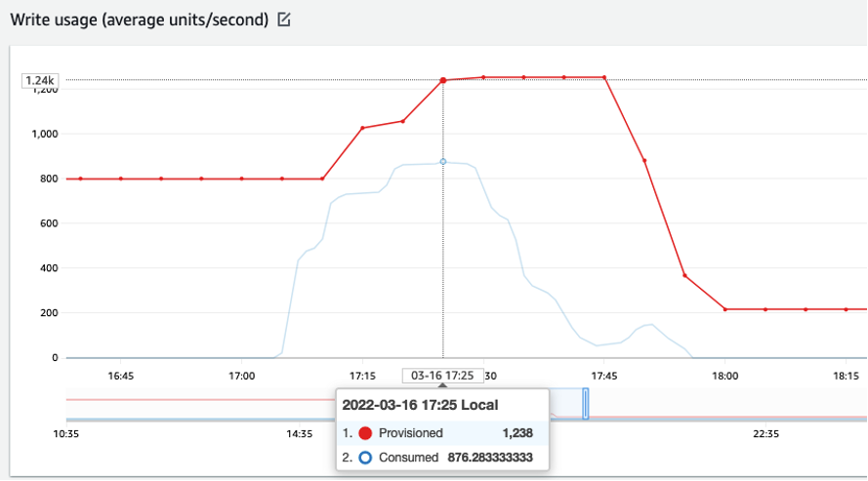Image resolution: width=868 pixels, height=481 pixels.
Task: Click the Provisioned point at 17:15
Action: click(x=362, y=128)
